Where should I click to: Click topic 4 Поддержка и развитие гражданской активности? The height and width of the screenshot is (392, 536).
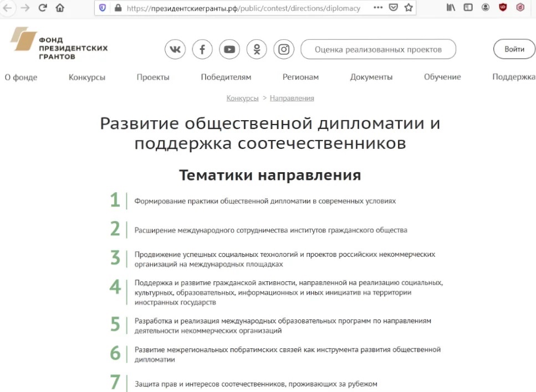point(289,292)
